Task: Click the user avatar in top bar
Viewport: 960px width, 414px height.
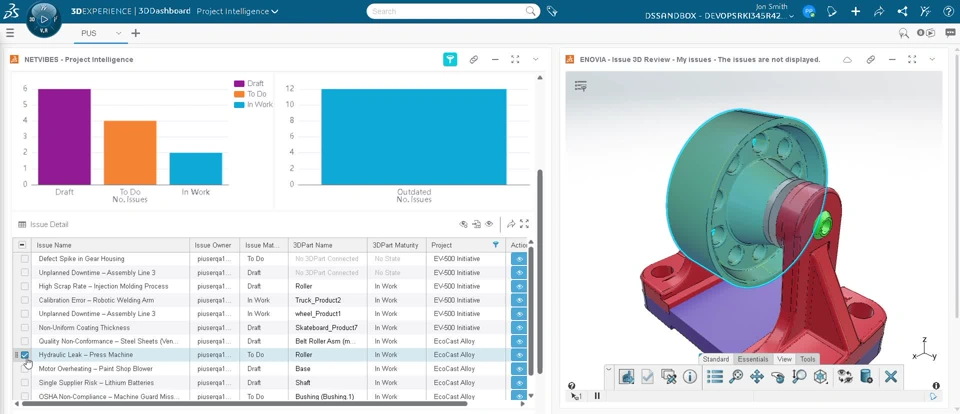Action: pos(809,11)
